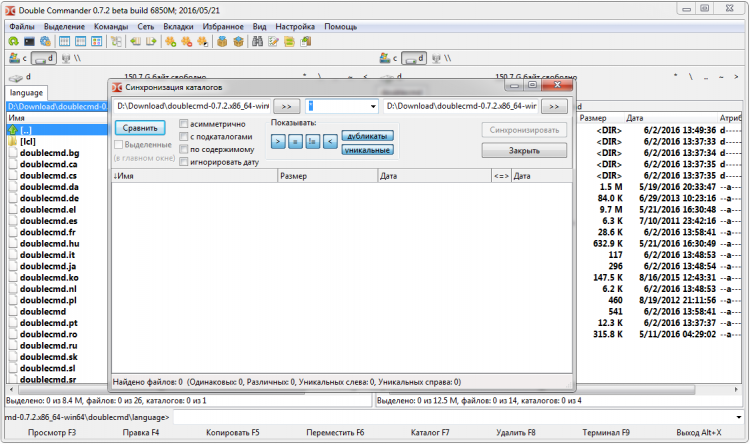This screenshot has height=444, width=750.
Task: Toggle the '<' copy-left filter button
Action: [x=330, y=142]
